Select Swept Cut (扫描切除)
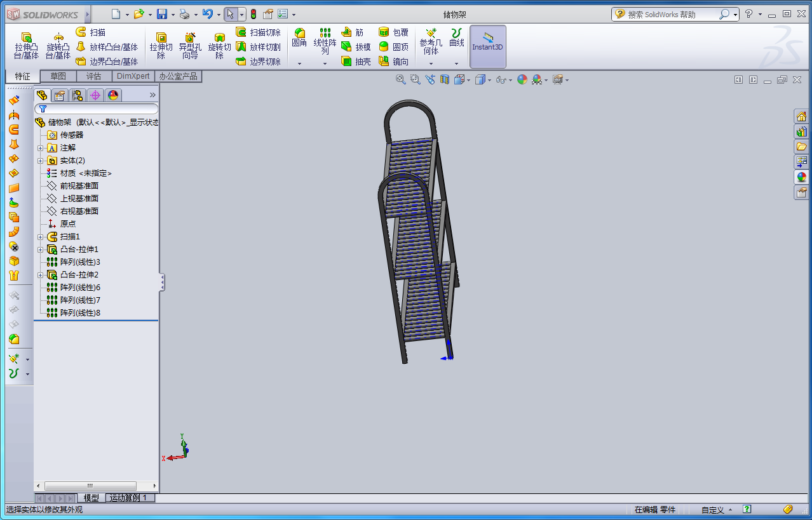The height and width of the screenshot is (520, 812). 258,32
